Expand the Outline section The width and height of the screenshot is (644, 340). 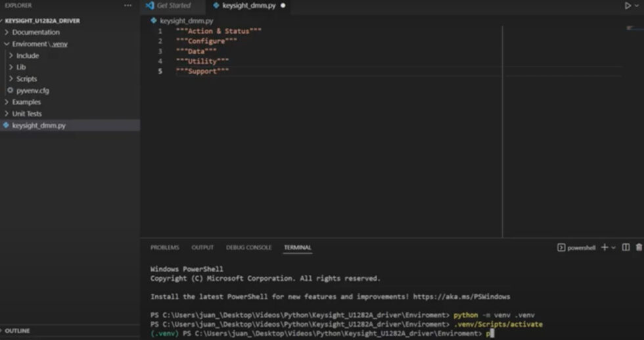pos(18,331)
